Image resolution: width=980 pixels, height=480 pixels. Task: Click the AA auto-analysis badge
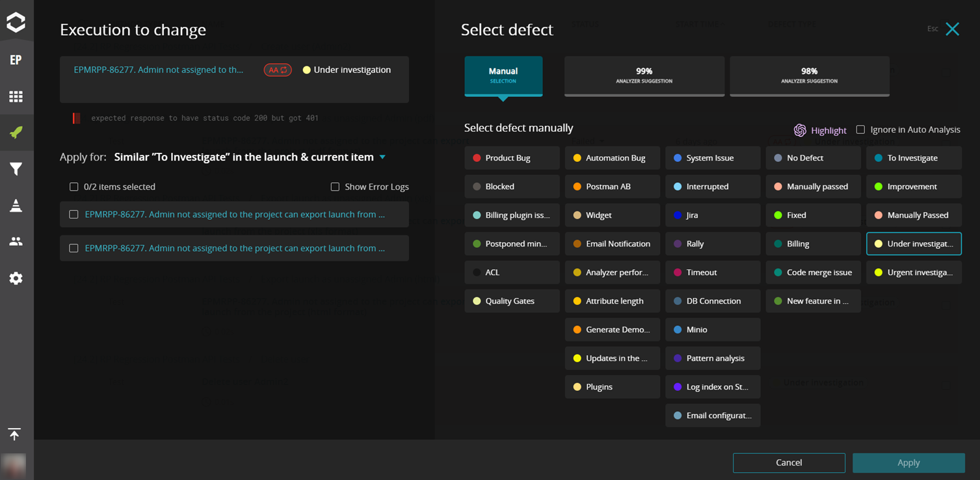pos(278,70)
